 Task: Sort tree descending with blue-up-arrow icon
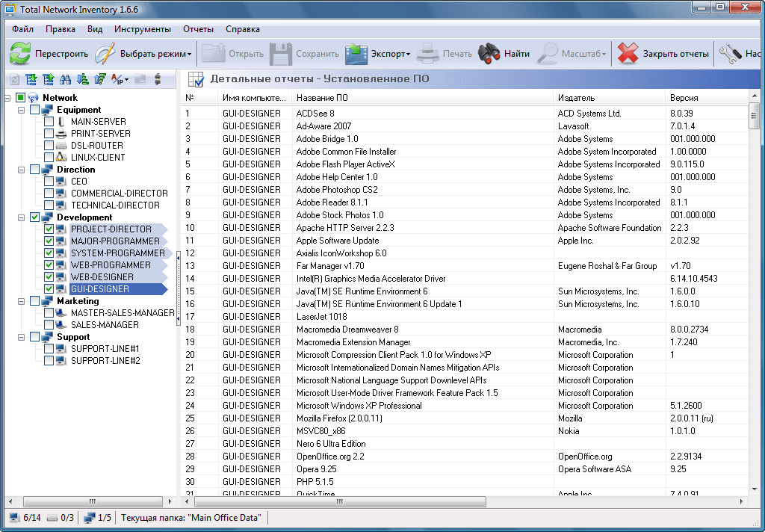[x=100, y=79]
